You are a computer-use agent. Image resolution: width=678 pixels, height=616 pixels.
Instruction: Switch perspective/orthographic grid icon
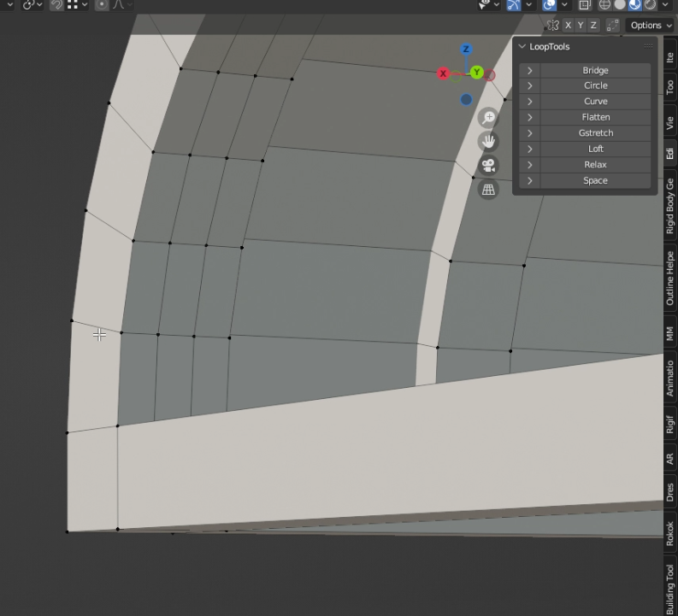pyautogui.click(x=488, y=189)
